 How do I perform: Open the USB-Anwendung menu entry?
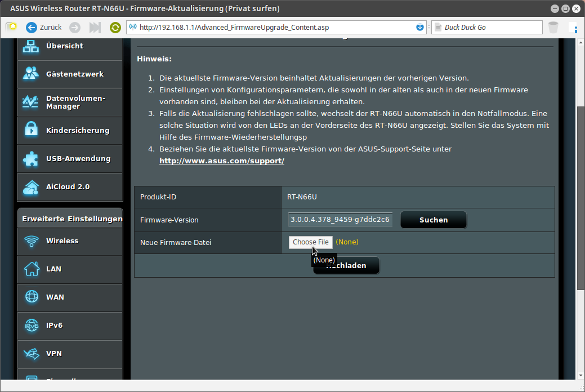coord(70,159)
